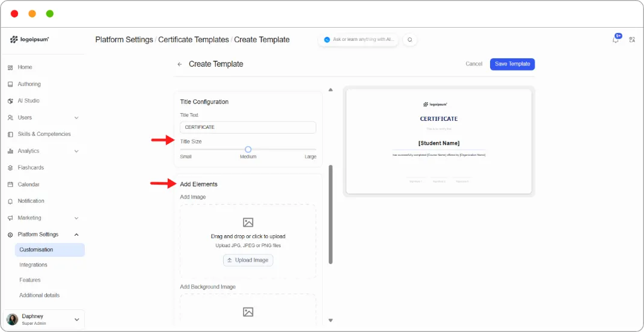The width and height of the screenshot is (644, 332).
Task: Expand the Analytics menu chevron
Action: click(76, 151)
